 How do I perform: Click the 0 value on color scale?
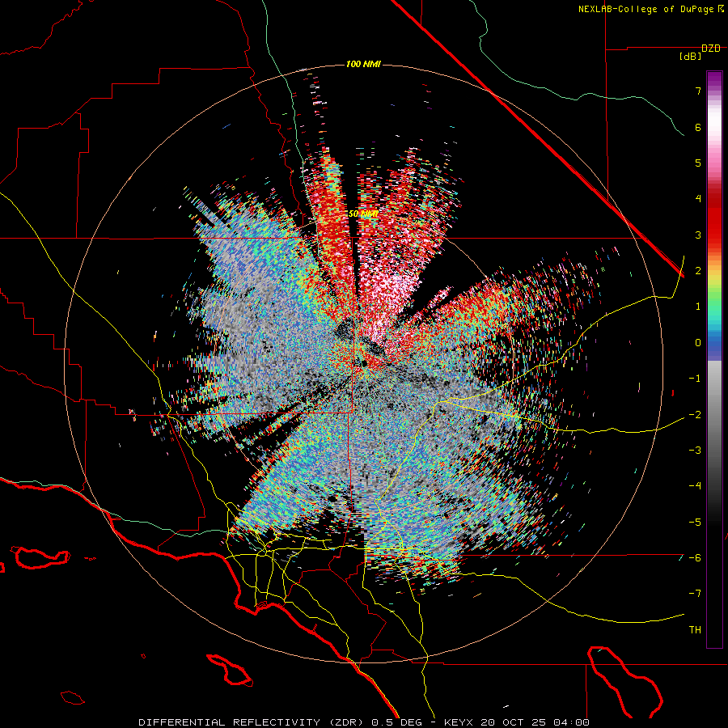tap(698, 343)
